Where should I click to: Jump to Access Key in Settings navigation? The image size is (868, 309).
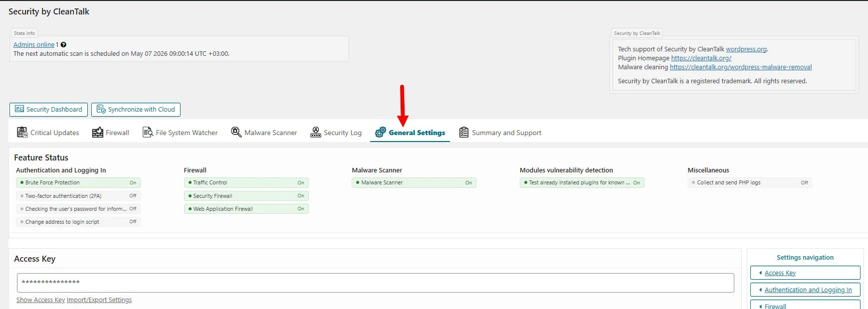click(x=805, y=273)
